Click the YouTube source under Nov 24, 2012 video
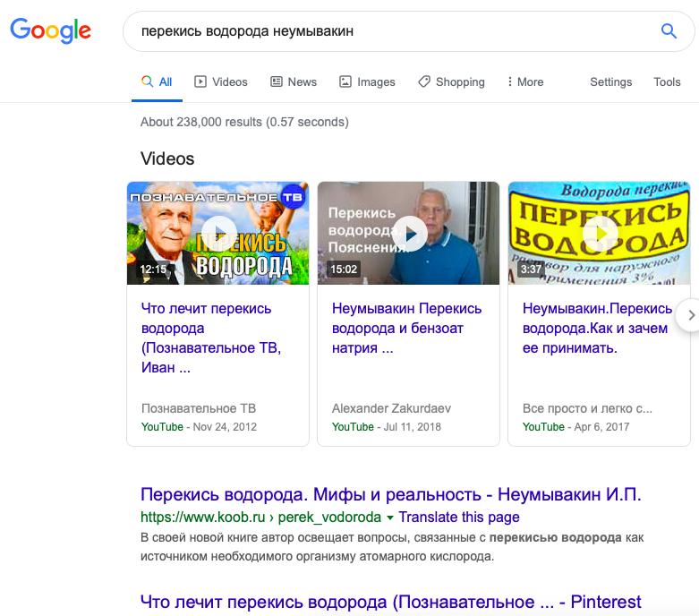The height and width of the screenshot is (616, 699). 162,427
